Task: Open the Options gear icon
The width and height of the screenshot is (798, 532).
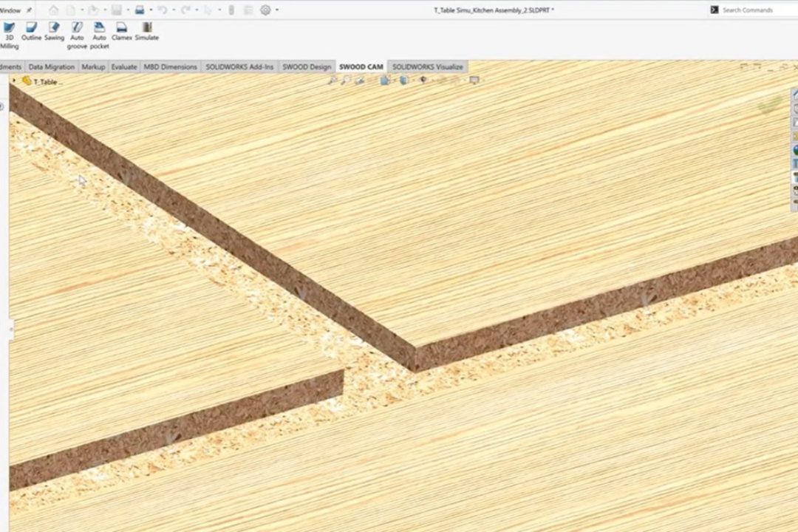Action: point(265,10)
